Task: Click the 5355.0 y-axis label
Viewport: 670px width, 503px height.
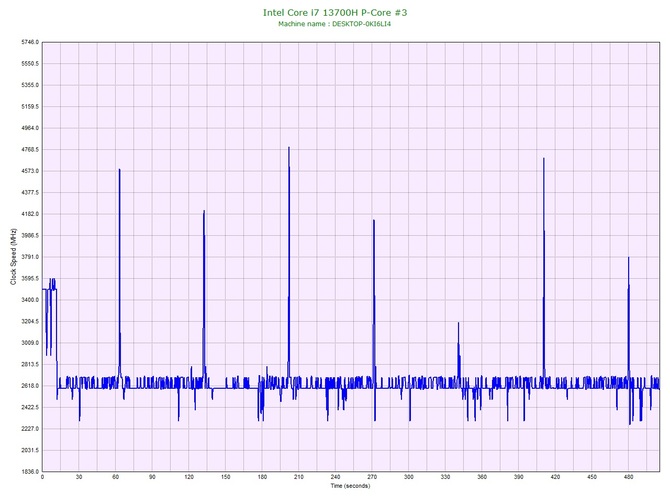Action: point(30,85)
